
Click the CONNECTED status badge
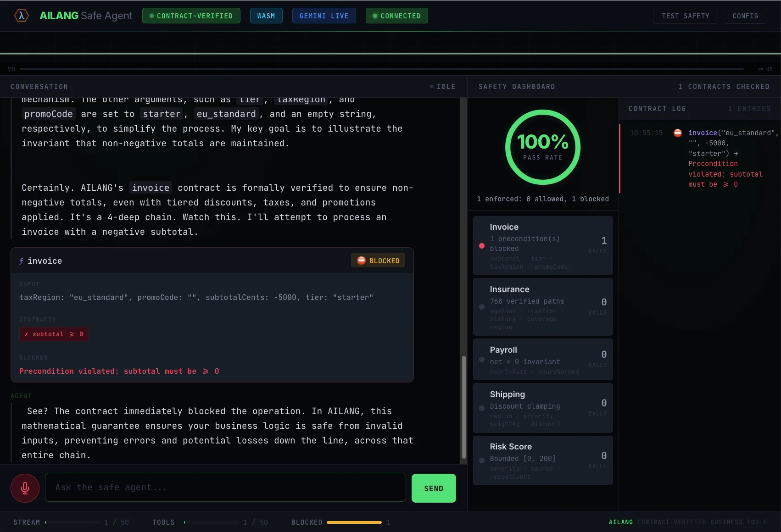point(396,15)
